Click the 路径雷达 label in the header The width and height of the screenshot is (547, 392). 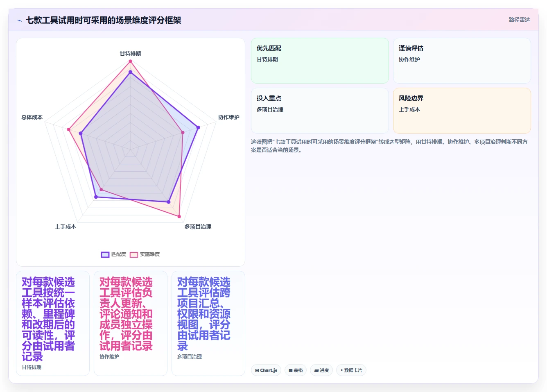tap(519, 20)
